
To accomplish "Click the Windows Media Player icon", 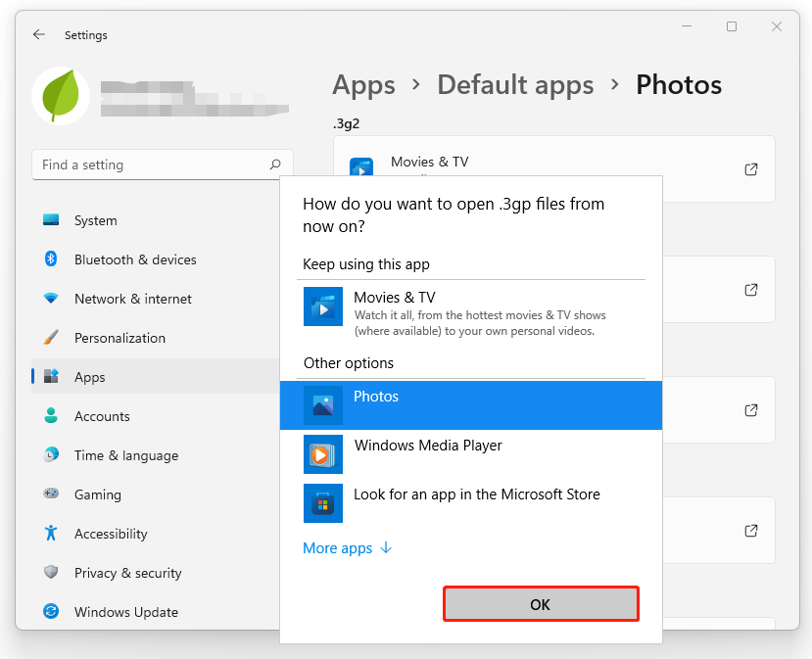I will (x=323, y=454).
